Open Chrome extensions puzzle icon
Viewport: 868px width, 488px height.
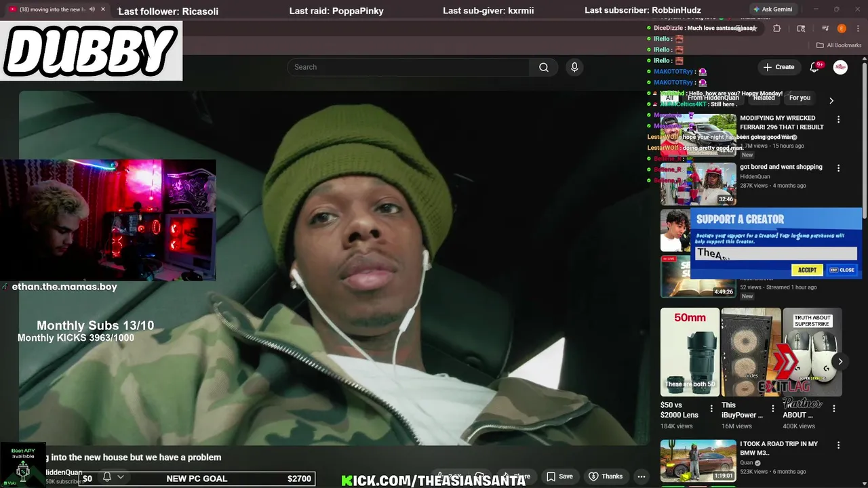click(777, 28)
